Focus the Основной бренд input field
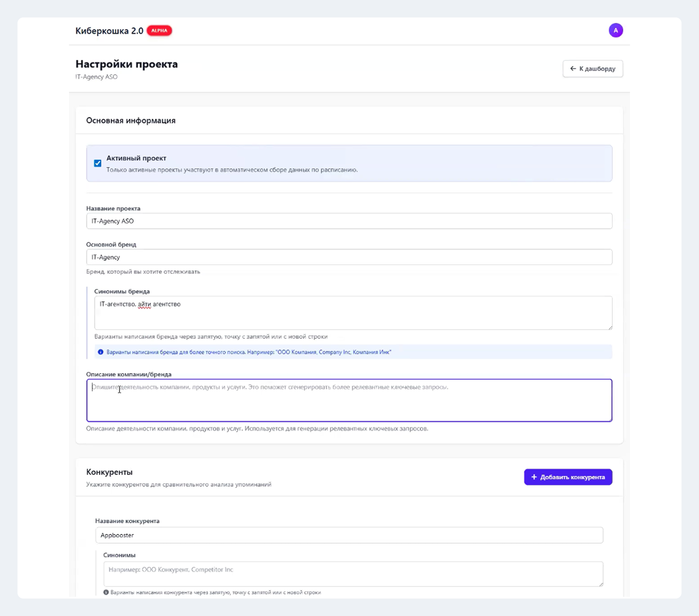 (x=349, y=257)
